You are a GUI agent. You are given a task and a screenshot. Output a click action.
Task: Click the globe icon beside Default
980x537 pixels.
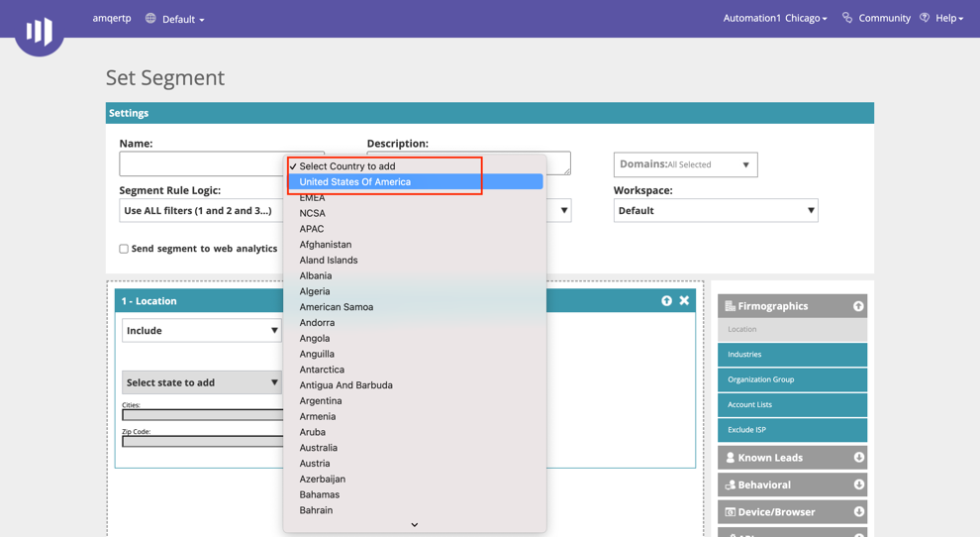pyautogui.click(x=150, y=19)
